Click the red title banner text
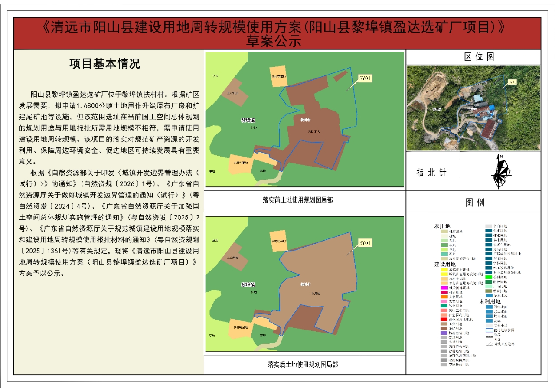Image resolution: width=555 pixels, height=392 pixels. click(x=274, y=33)
